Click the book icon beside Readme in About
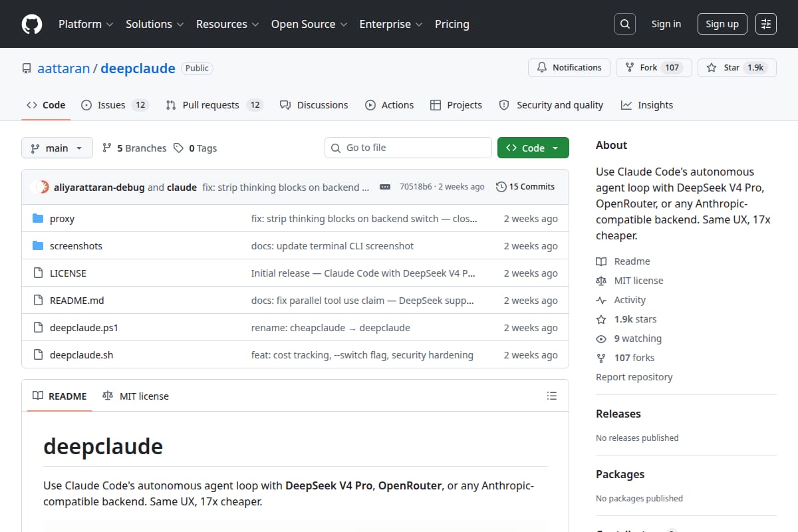Viewport: 798px width, 532px height. (x=601, y=261)
